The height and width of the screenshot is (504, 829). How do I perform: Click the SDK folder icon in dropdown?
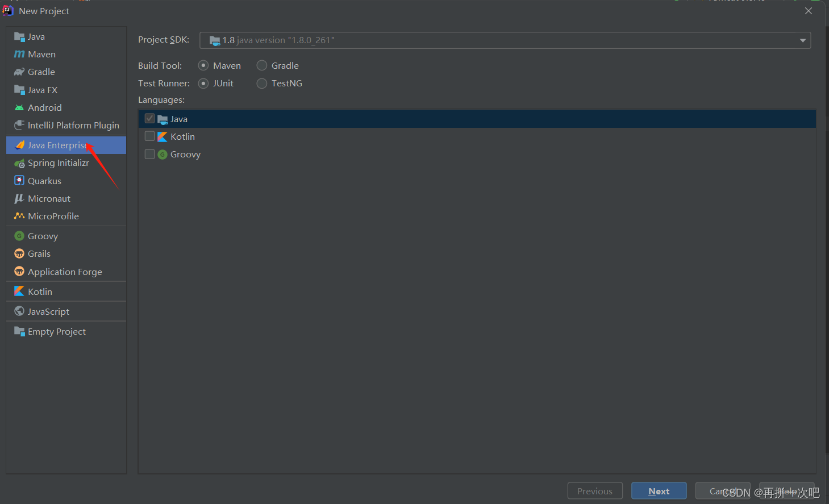coord(215,40)
